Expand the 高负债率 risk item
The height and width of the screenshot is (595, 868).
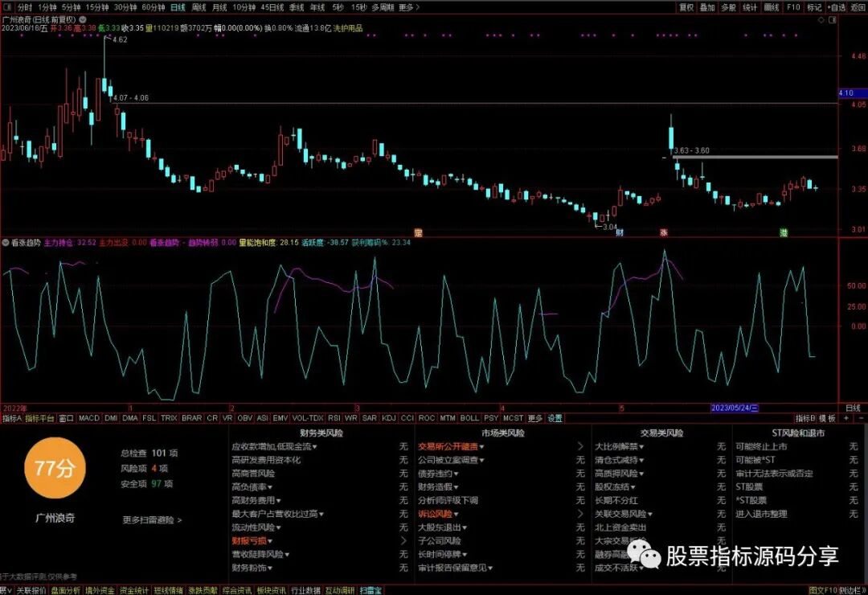[x=252, y=487]
